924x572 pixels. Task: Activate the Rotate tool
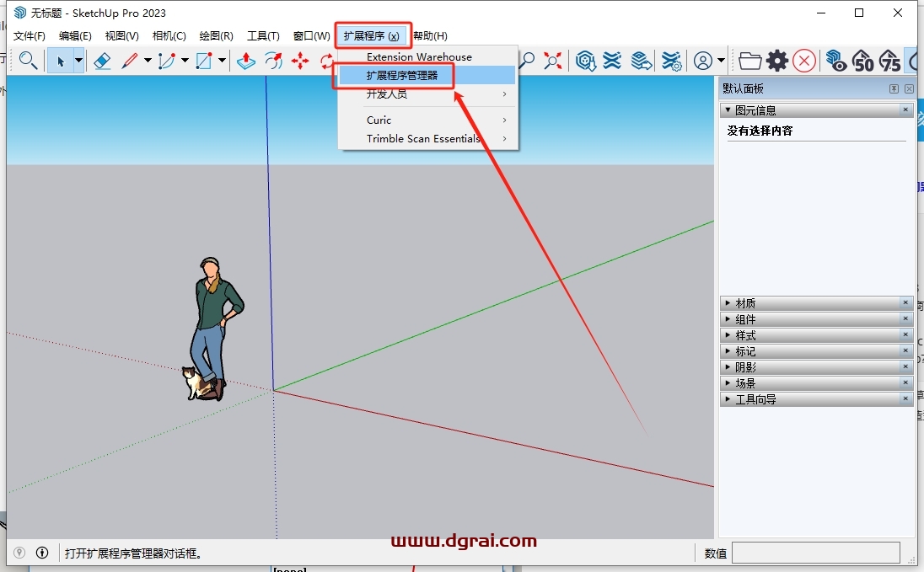point(326,61)
